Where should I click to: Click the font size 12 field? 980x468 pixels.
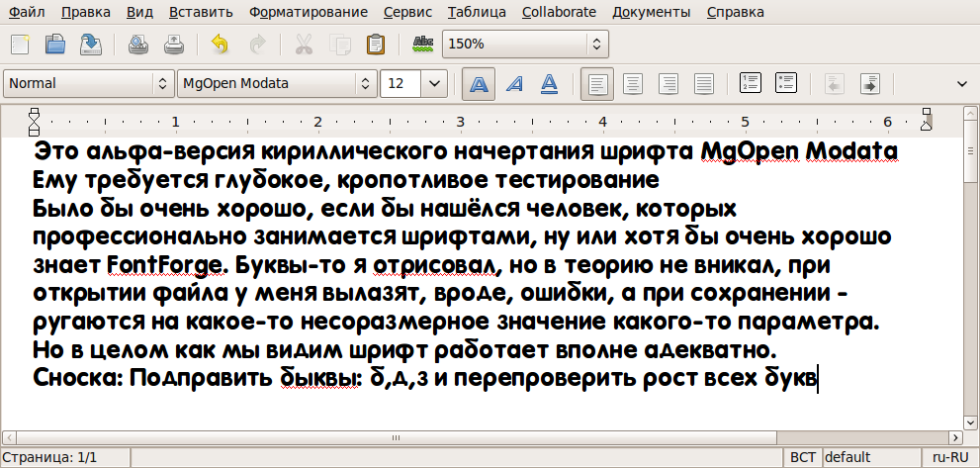point(401,84)
